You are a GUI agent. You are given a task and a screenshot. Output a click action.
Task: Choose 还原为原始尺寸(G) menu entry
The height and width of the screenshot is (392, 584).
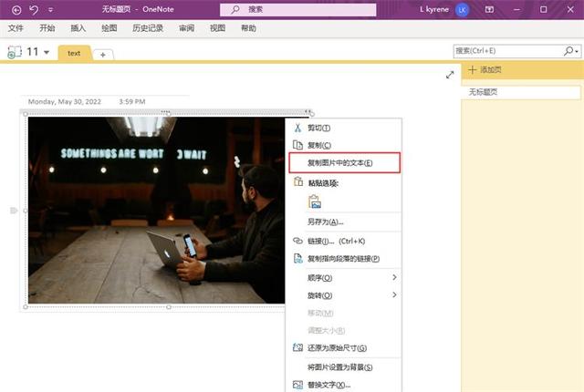pos(345,347)
